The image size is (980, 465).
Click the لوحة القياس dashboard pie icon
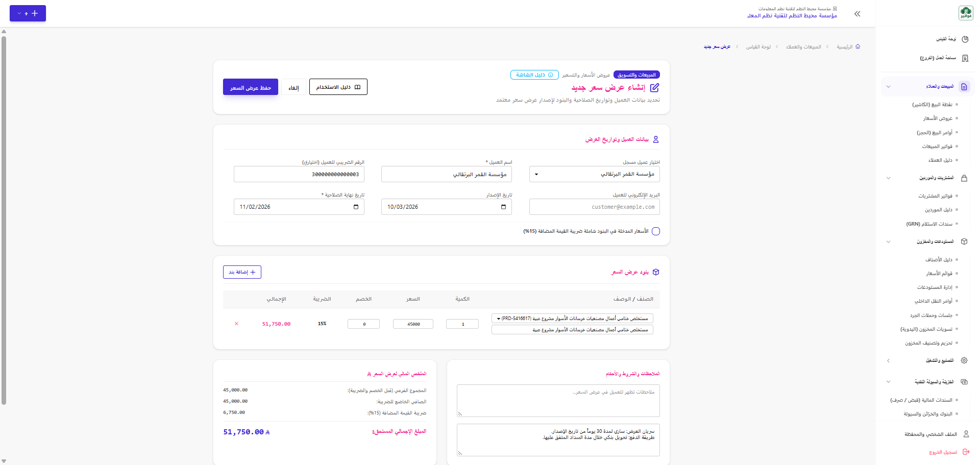click(965, 39)
